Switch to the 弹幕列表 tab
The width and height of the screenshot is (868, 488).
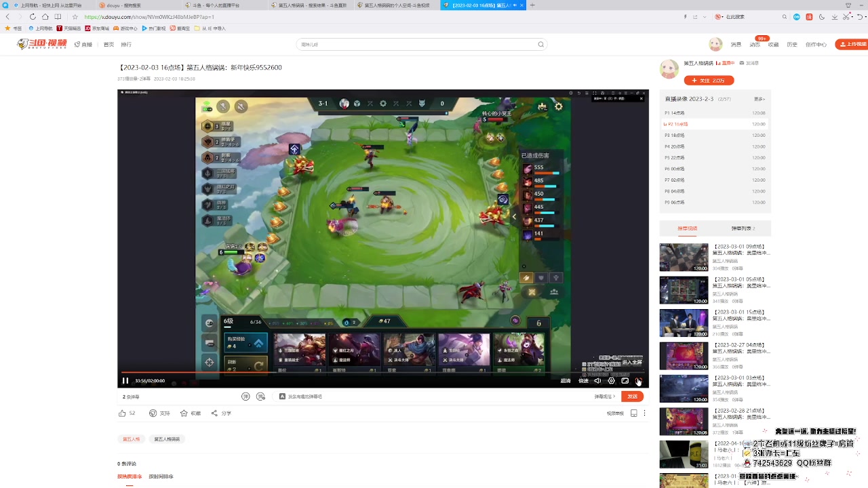pos(743,228)
